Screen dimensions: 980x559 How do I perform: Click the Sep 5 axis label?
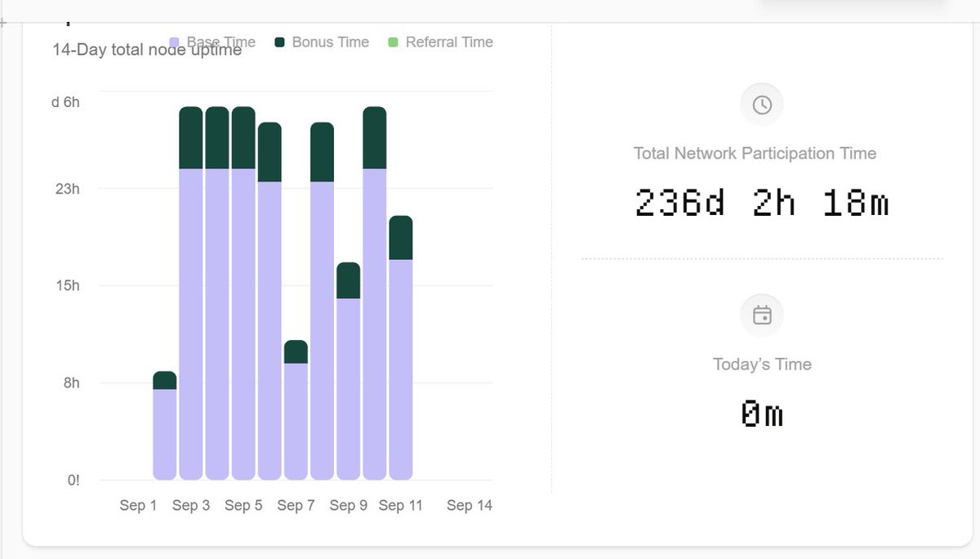click(x=243, y=505)
